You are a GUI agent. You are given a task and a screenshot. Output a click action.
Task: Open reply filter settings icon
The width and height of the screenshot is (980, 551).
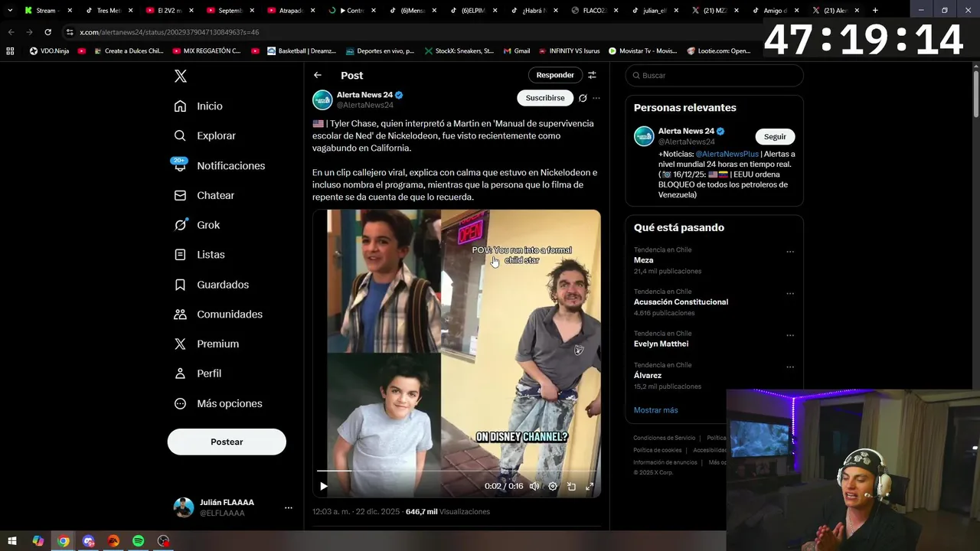click(592, 75)
